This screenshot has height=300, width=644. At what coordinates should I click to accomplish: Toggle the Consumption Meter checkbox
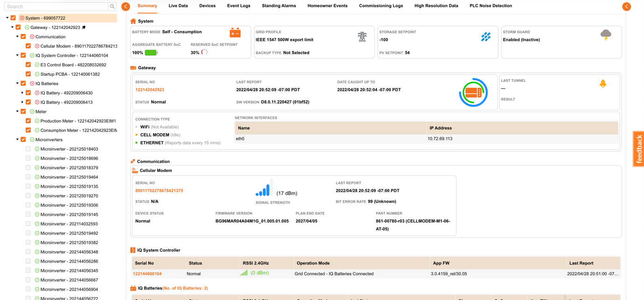(x=28, y=130)
